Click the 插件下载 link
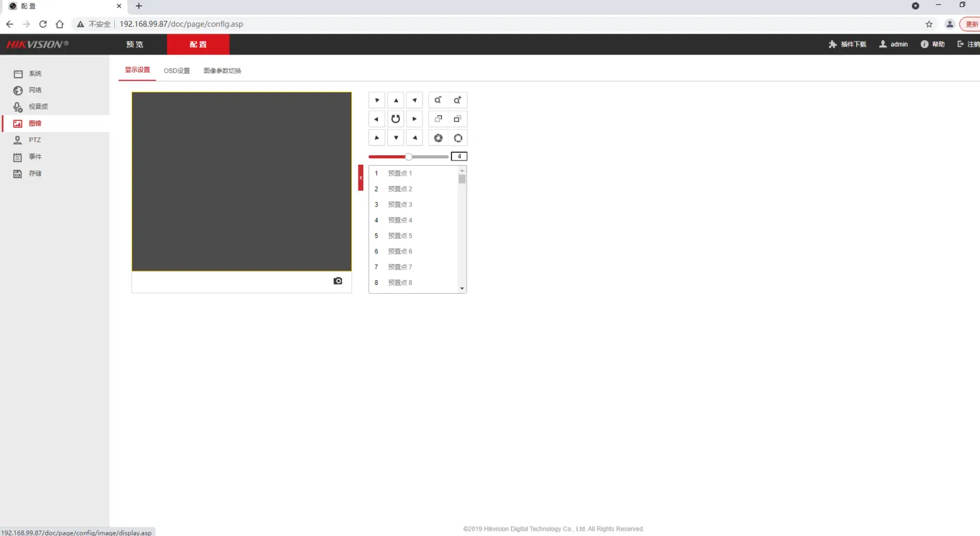 click(847, 44)
